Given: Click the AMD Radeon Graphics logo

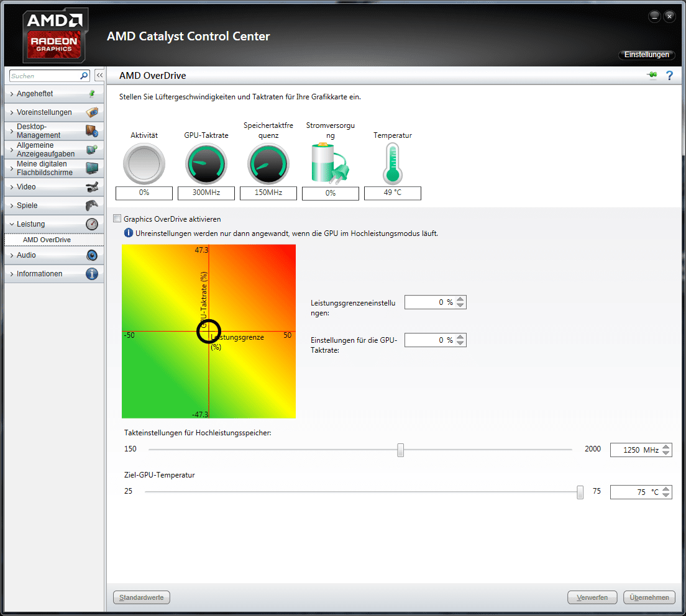Looking at the screenshot, I should (55, 36).
